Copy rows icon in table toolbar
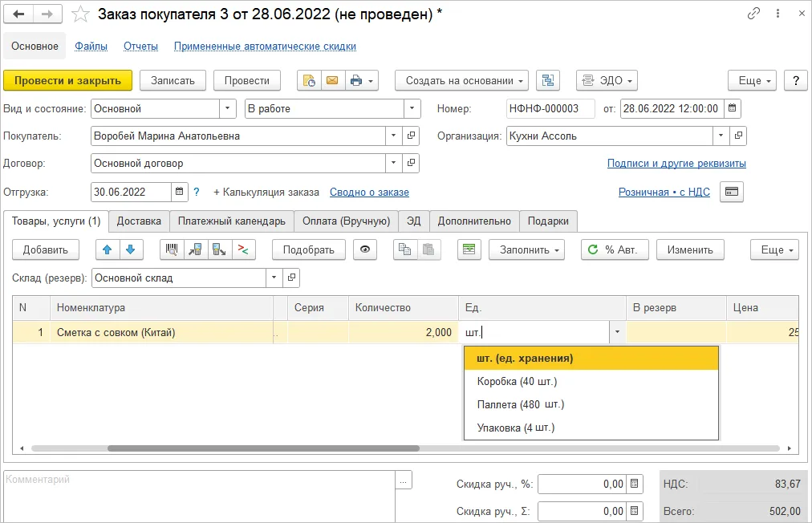 click(x=405, y=249)
